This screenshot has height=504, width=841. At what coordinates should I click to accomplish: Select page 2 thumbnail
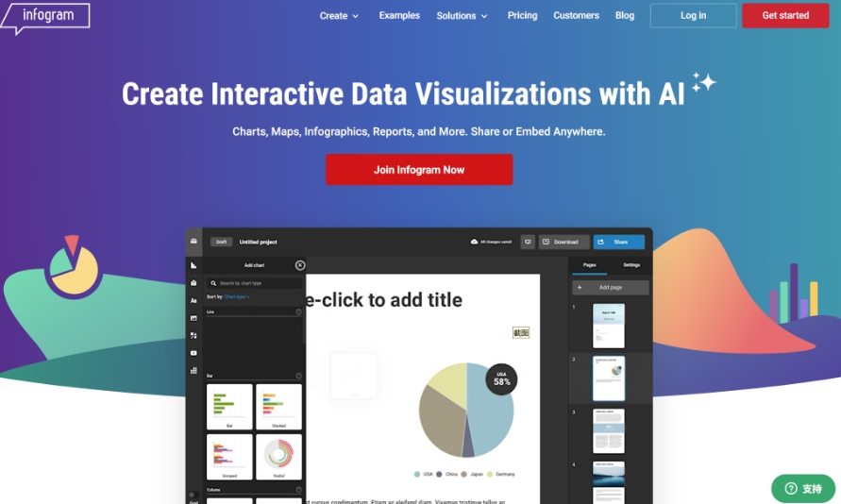(x=609, y=378)
